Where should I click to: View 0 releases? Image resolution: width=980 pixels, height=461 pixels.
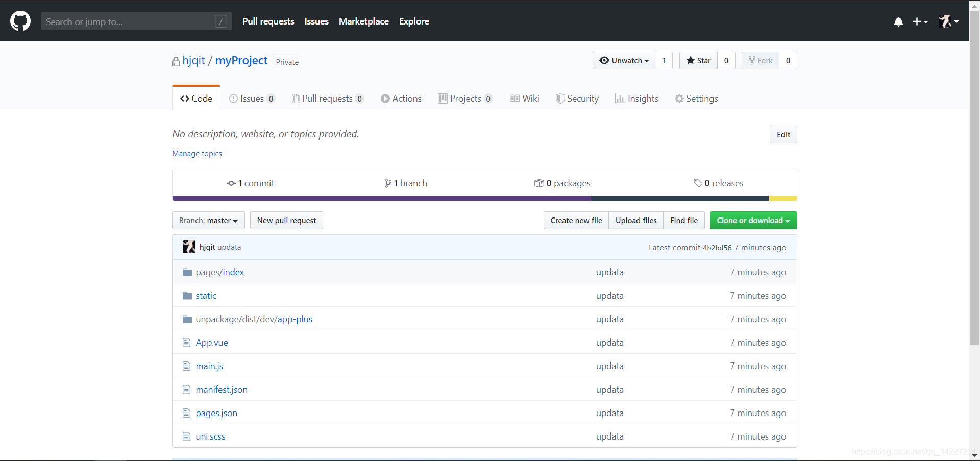pyautogui.click(x=718, y=183)
